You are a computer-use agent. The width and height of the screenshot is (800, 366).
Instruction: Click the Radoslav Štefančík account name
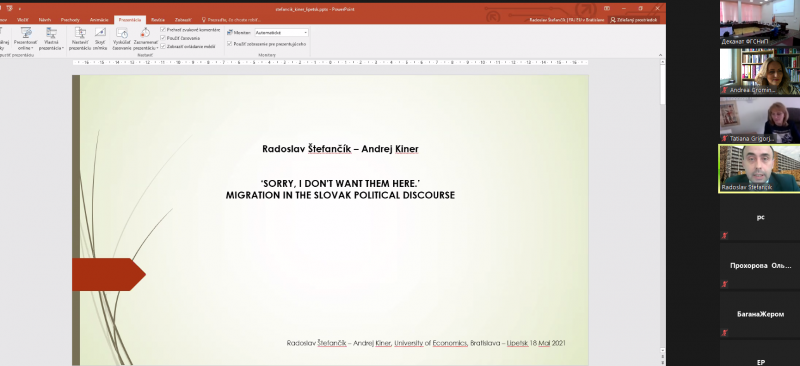[567, 20]
